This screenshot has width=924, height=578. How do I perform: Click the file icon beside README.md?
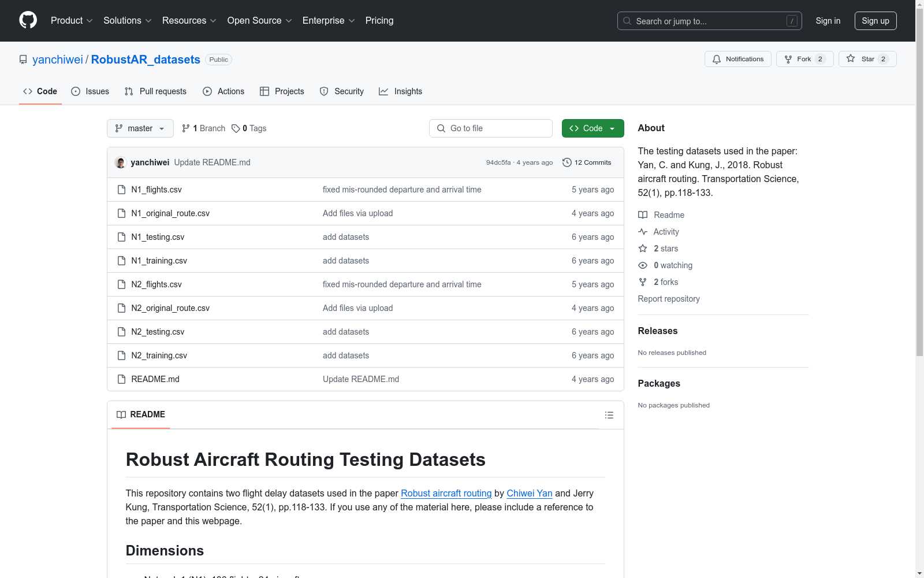[121, 379]
